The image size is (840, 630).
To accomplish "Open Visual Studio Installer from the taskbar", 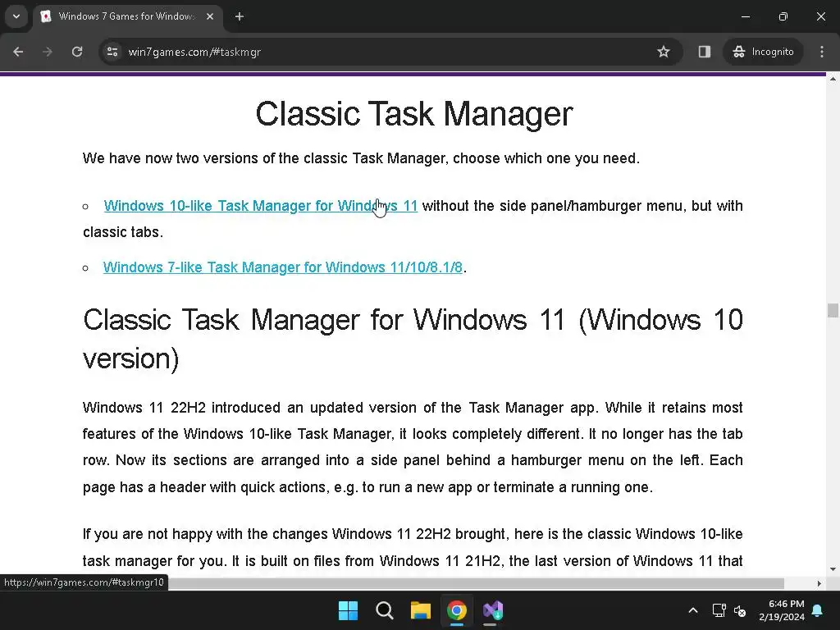I will coord(493,610).
